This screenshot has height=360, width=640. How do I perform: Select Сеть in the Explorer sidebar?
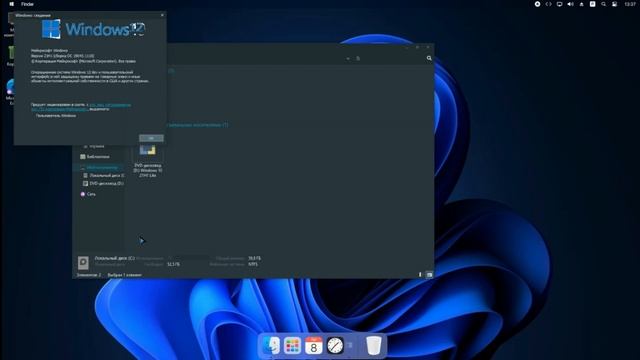coord(88,194)
